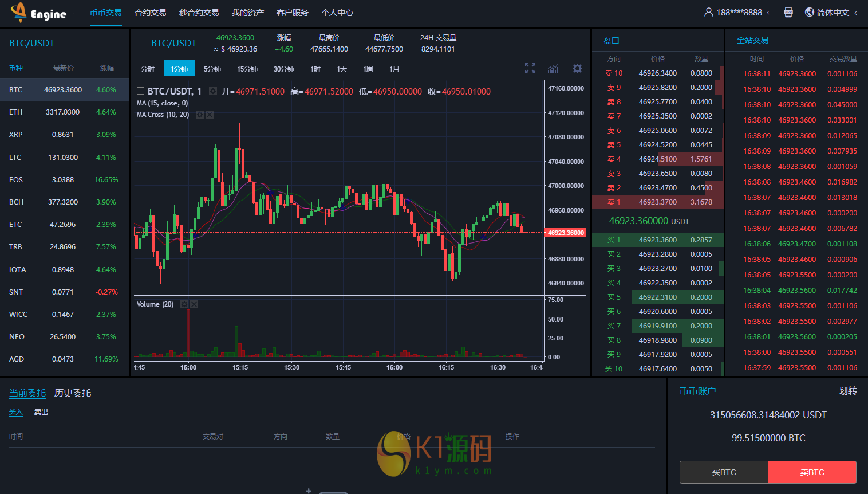The width and height of the screenshot is (868, 494).
Task: Open the chart indicators icon
Action: [553, 69]
